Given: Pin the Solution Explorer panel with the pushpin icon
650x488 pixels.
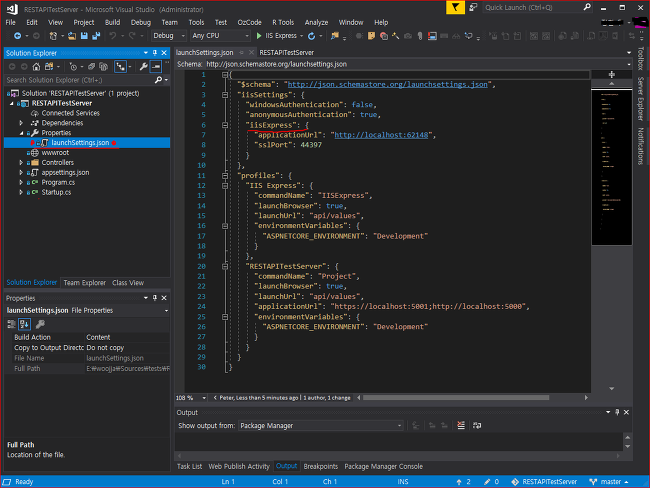Looking at the screenshot, I should point(155,53).
